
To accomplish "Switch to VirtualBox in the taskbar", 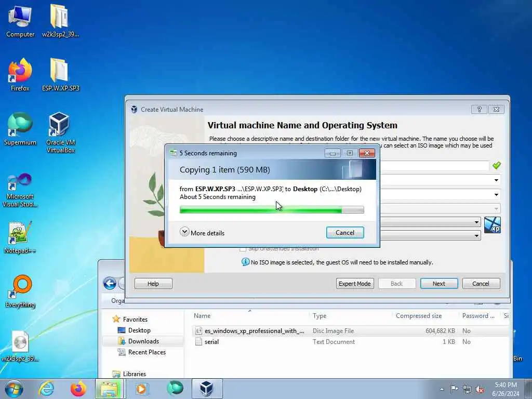I will pyautogui.click(x=207, y=389).
